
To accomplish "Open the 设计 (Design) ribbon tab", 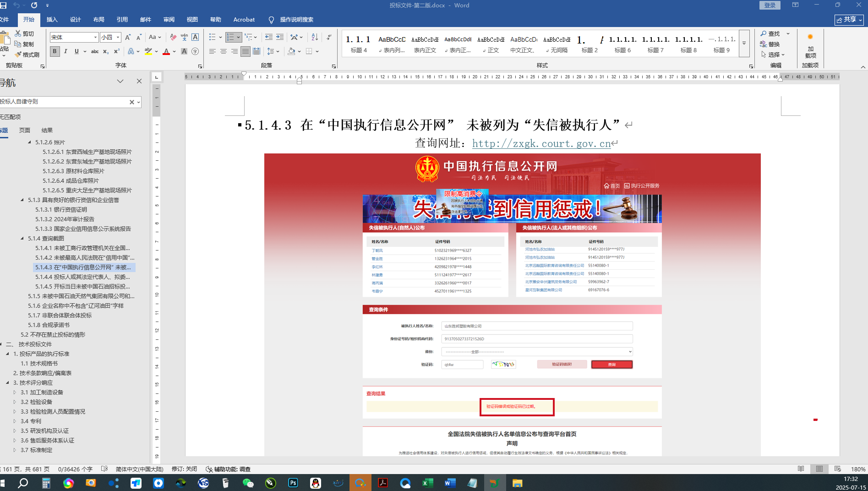I will (x=76, y=20).
